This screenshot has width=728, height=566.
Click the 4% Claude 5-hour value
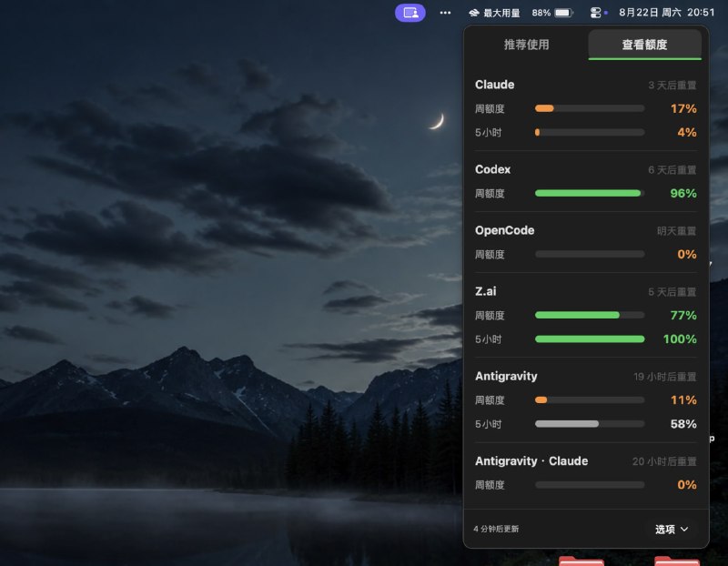click(687, 132)
